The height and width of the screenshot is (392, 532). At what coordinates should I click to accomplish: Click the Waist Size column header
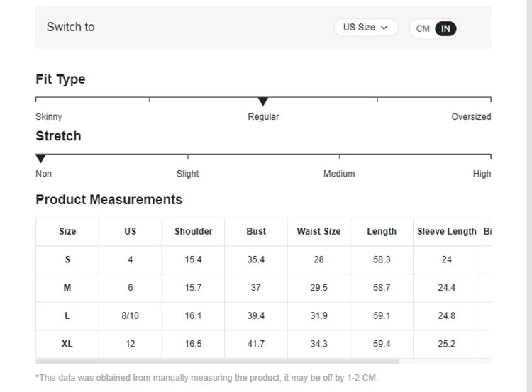point(318,232)
